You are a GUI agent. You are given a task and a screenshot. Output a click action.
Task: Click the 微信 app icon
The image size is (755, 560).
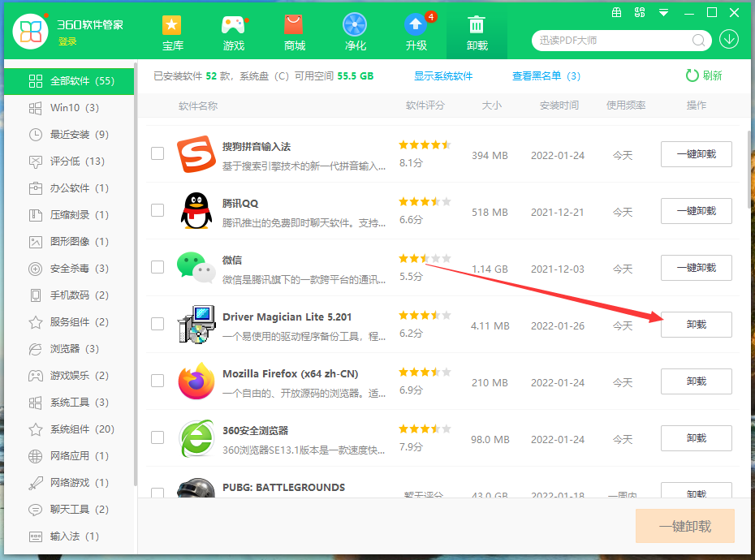click(196, 268)
